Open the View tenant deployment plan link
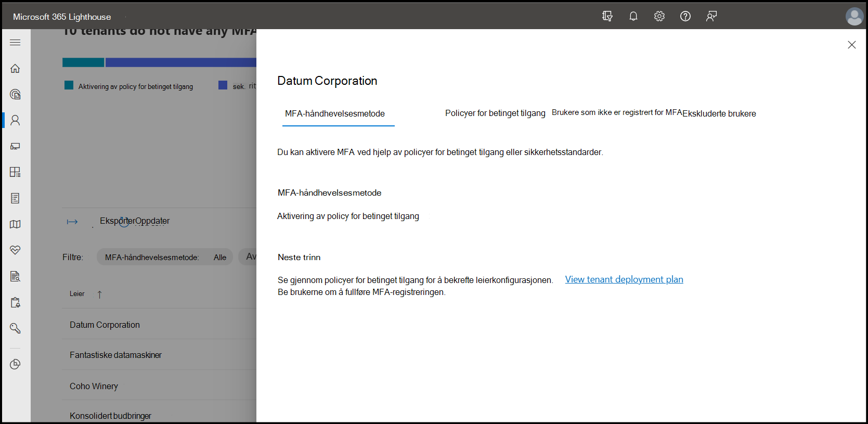Image resolution: width=868 pixels, height=424 pixels. pos(624,279)
